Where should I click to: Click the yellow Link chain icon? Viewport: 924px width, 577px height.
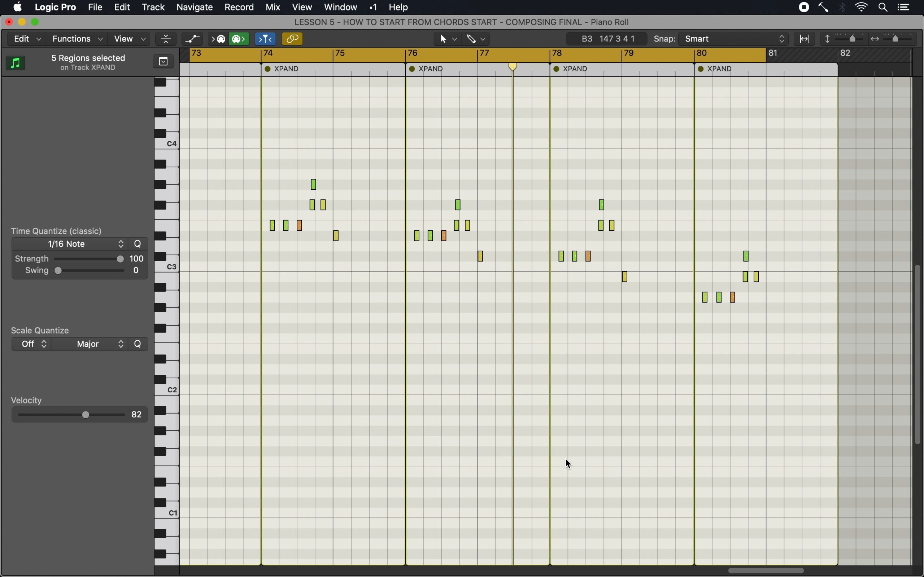(293, 39)
